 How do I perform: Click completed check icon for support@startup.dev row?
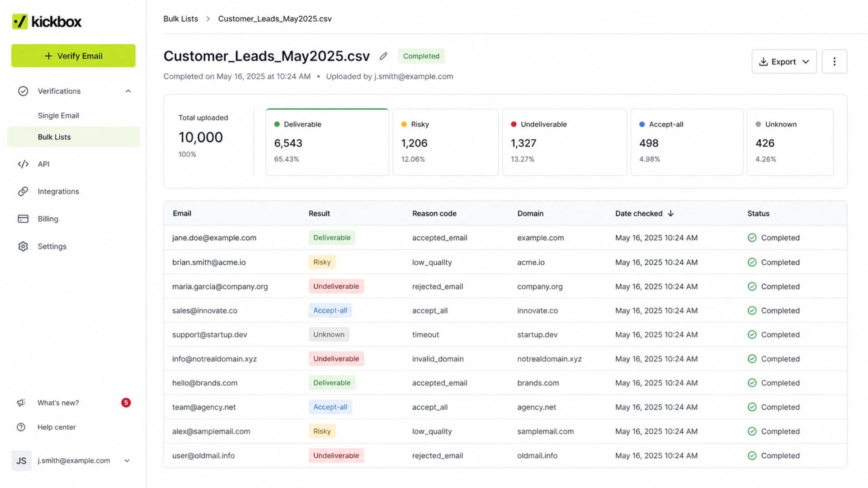pyautogui.click(x=752, y=334)
